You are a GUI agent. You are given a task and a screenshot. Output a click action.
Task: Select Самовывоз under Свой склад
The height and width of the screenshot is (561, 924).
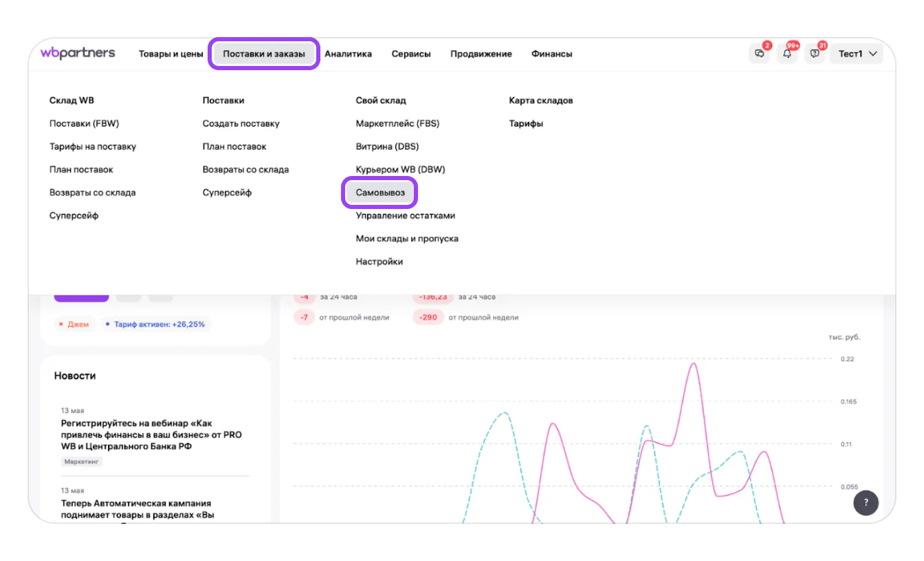click(380, 193)
